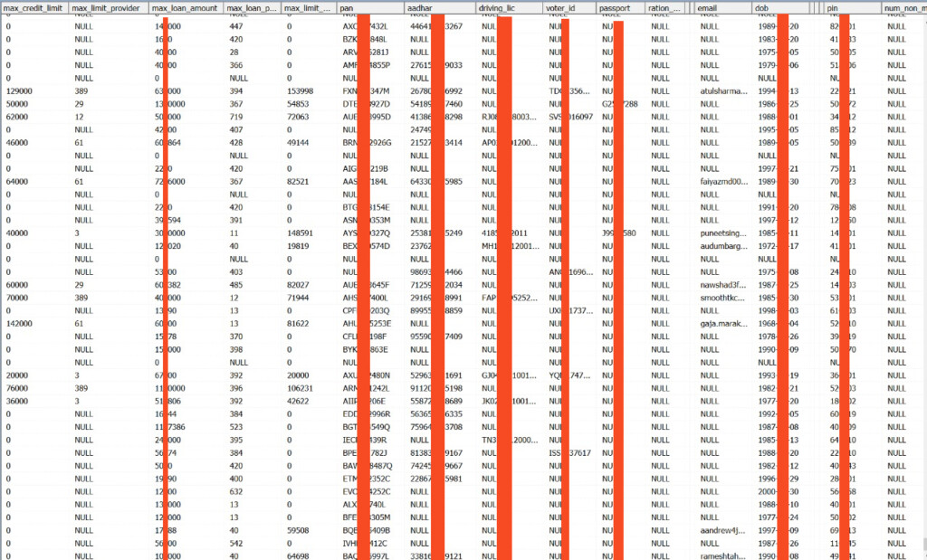927x560 pixels.
Task: Select the 62000 credit limit cell
Action: pyautogui.click(x=17, y=117)
